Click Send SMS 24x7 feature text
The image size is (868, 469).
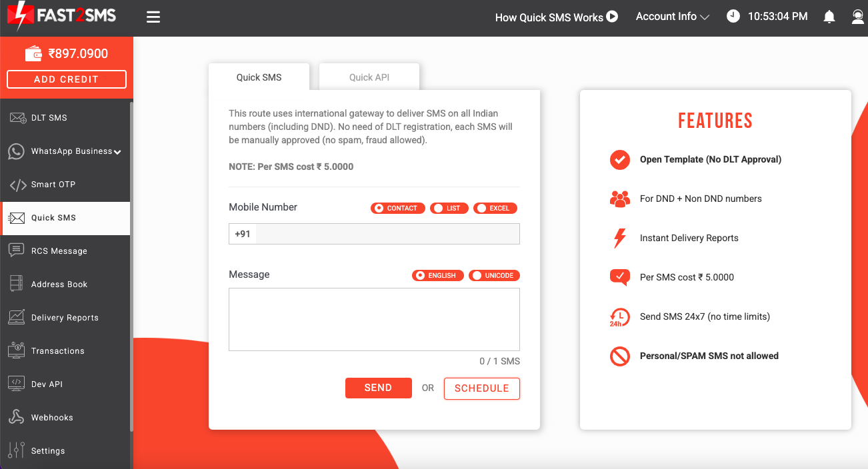pyautogui.click(x=705, y=317)
